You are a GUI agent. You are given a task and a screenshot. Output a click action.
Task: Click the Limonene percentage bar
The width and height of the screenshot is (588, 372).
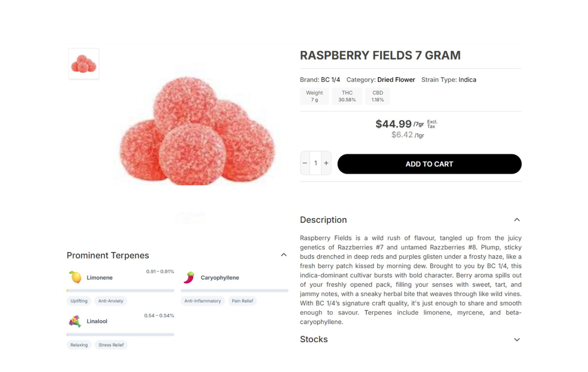[120, 291]
